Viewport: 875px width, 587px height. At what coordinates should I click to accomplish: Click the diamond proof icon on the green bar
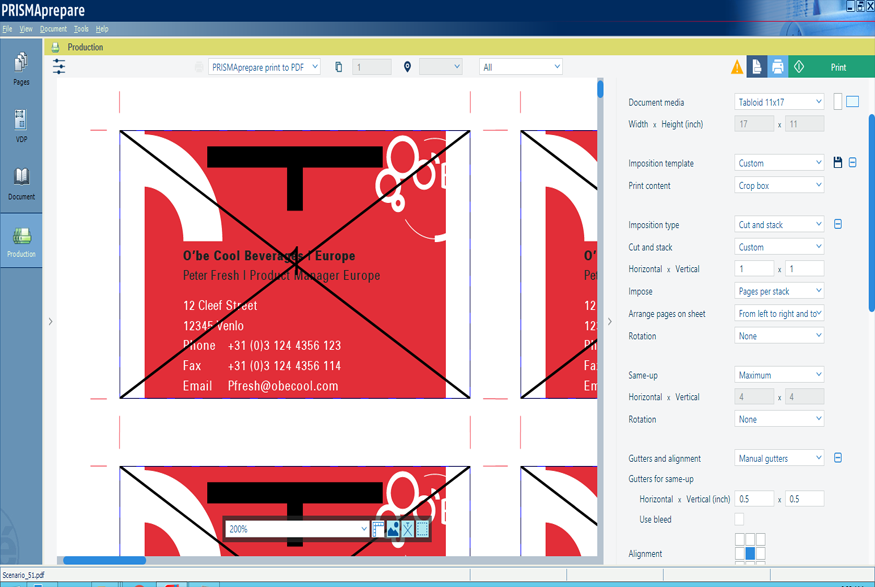[799, 67]
